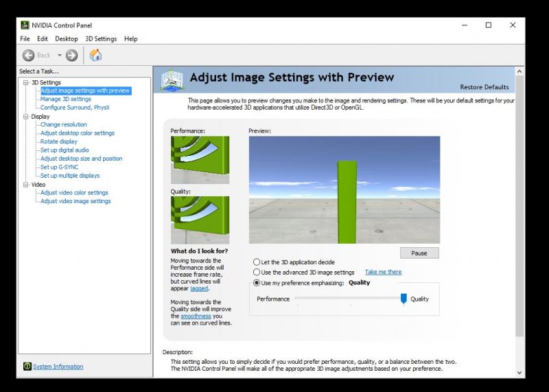This screenshot has width=549, height=392.
Task: Click the 3D cube page header icon
Action: pos(172,80)
